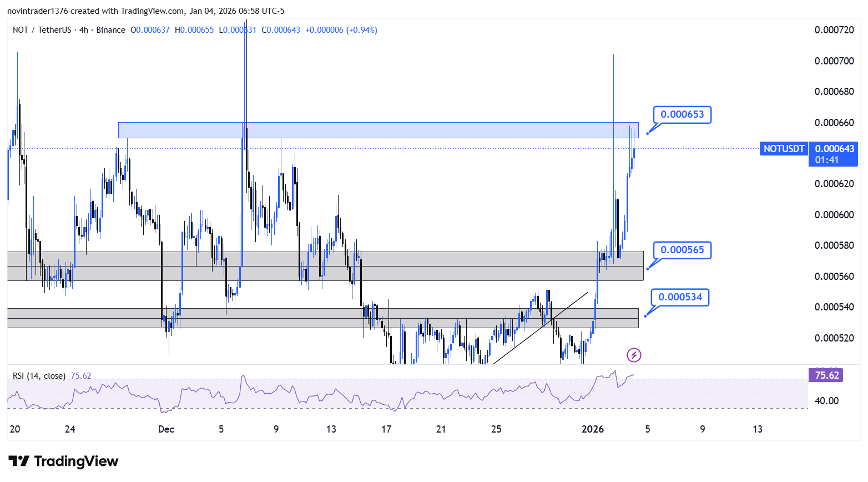
Task: Click the 0.000580 price axis label
Action: [834, 245]
